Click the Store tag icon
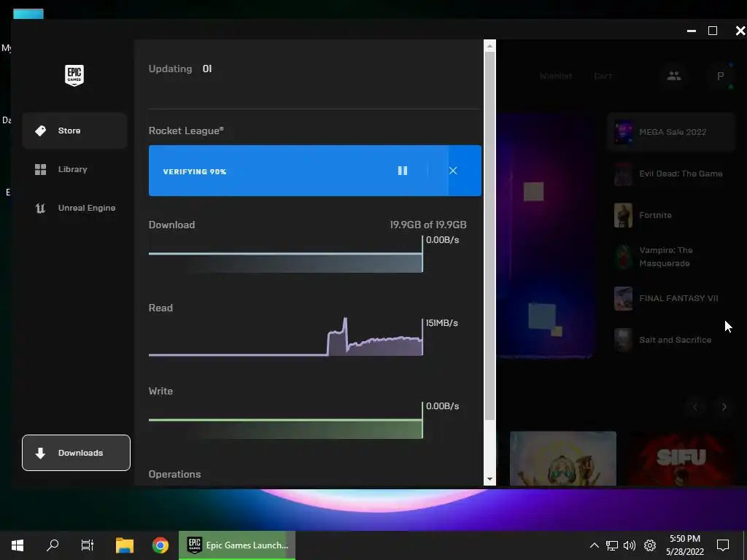This screenshot has height=560, width=747. [41, 131]
